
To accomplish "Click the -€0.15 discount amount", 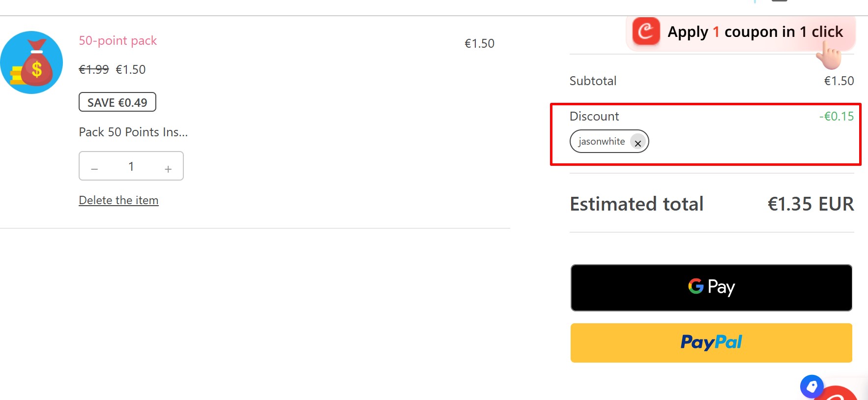I will [836, 116].
